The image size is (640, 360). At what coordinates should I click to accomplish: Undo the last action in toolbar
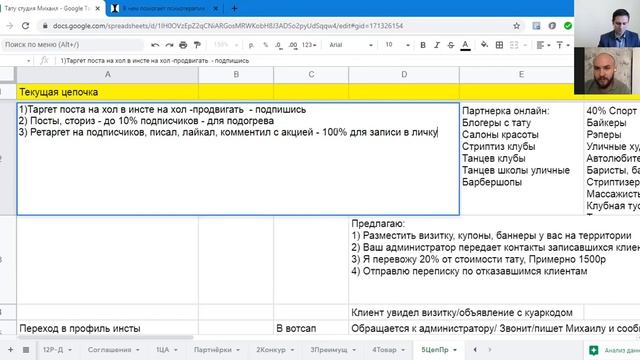coord(155,45)
